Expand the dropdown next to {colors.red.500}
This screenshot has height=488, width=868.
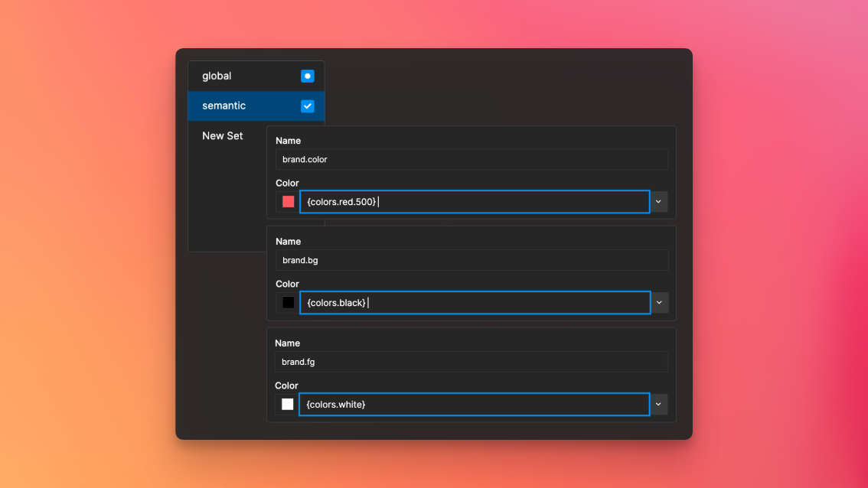coord(658,201)
